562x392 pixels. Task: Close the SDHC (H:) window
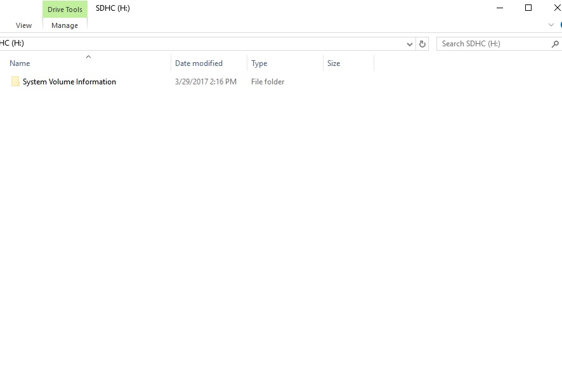557,8
